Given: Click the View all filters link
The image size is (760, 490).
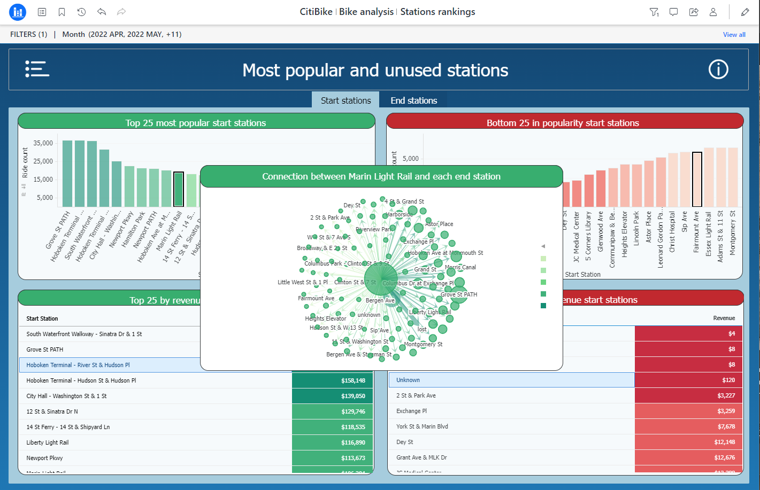Looking at the screenshot, I should point(734,34).
